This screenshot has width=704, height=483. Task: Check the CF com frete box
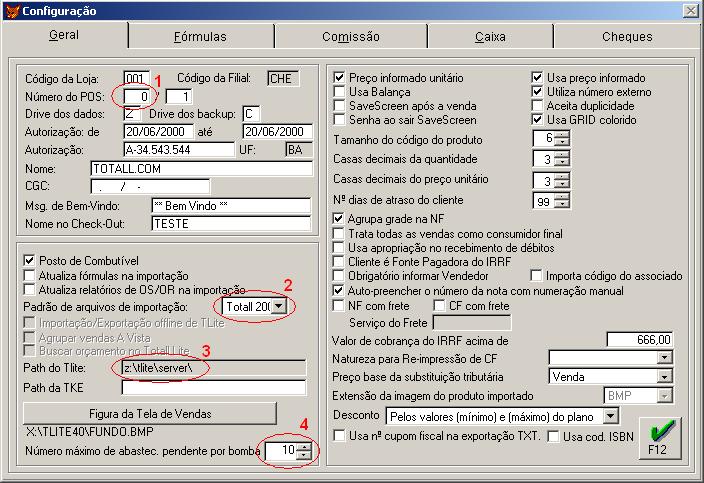(439, 306)
